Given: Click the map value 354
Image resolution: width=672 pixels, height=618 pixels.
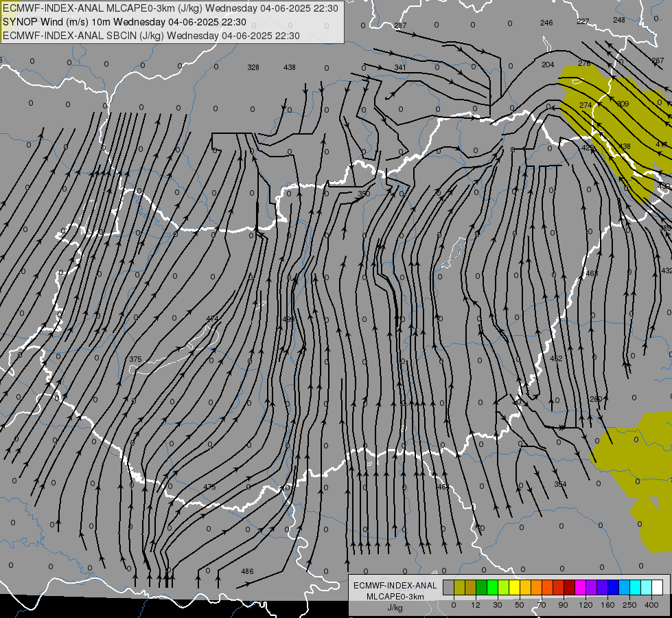Looking at the screenshot, I should pos(560,484).
